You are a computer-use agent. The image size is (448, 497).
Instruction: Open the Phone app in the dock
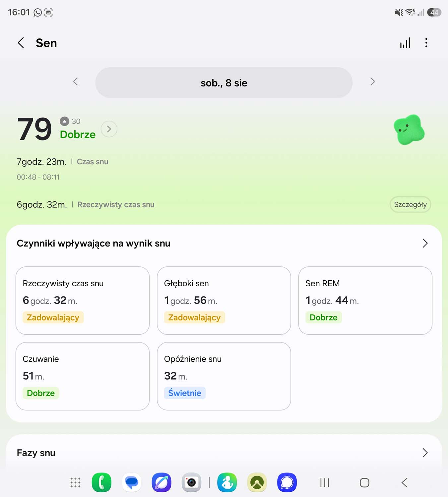click(101, 482)
